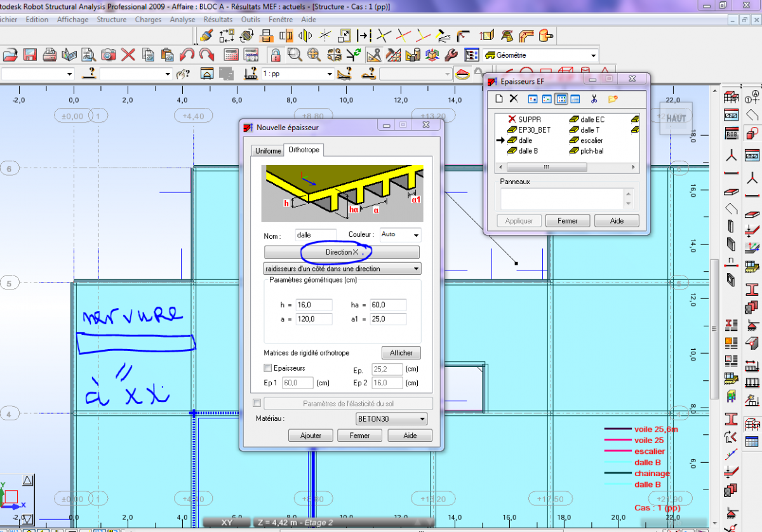Click the h value field 16,0
This screenshot has width=762, height=532.
click(x=313, y=305)
